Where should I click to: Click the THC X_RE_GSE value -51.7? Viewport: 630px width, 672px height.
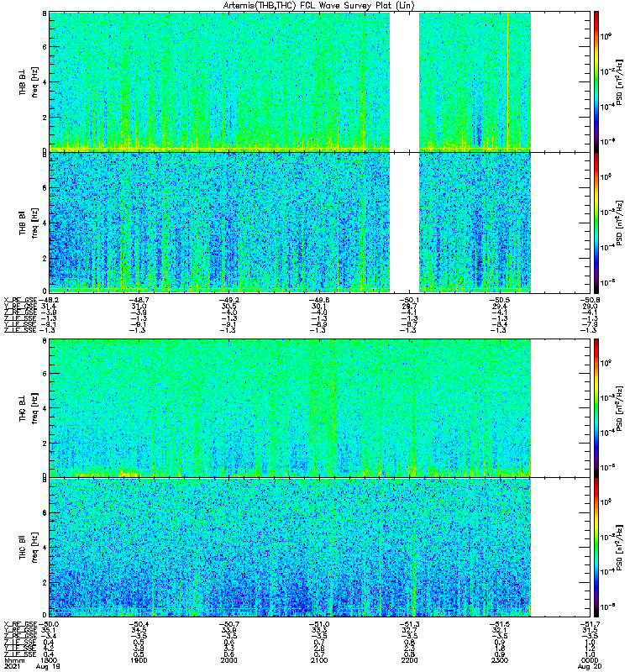[x=591, y=624]
